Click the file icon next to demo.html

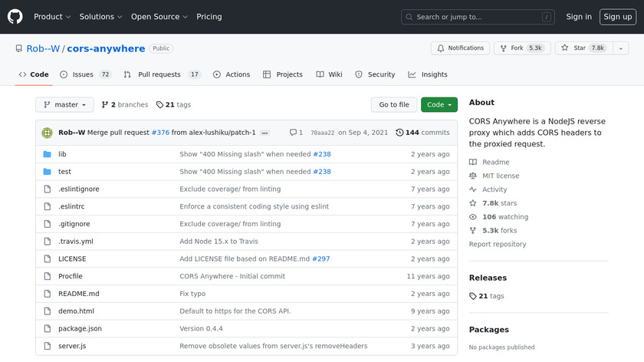pyautogui.click(x=48, y=311)
